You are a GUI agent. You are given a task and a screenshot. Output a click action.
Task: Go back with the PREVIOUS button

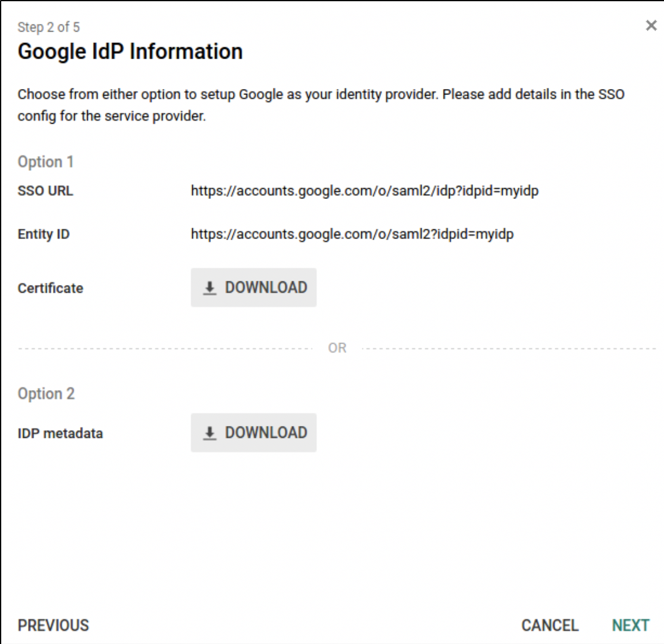(53, 625)
